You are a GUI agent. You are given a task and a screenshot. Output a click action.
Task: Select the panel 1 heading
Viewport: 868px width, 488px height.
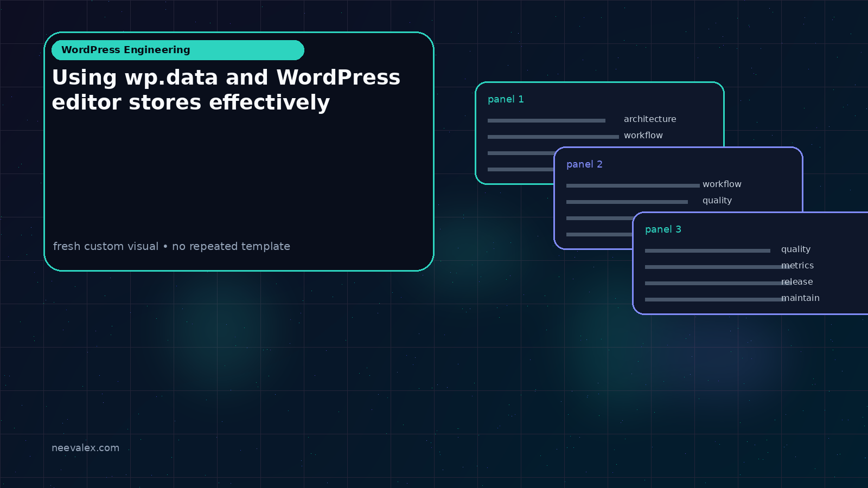(506, 99)
